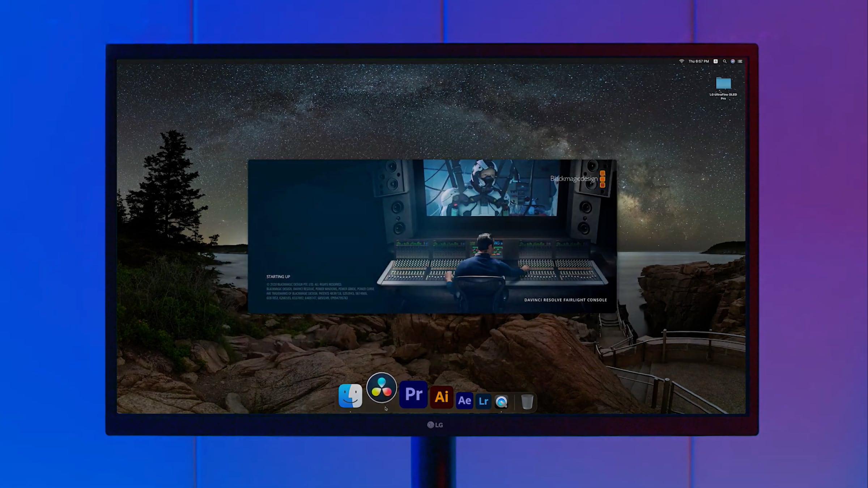The height and width of the screenshot is (488, 868).
Task: Click the DaVinci Resolve dock icon
Action: click(x=382, y=387)
